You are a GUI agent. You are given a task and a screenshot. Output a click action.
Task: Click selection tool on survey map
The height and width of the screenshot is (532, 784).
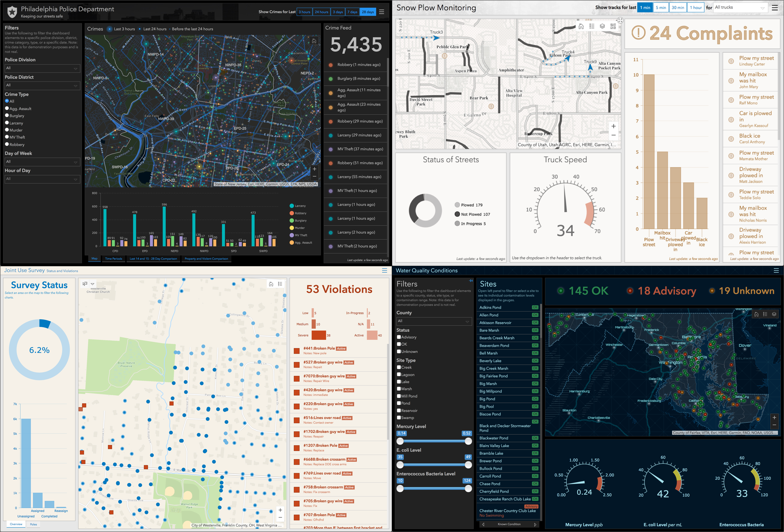click(85, 284)
